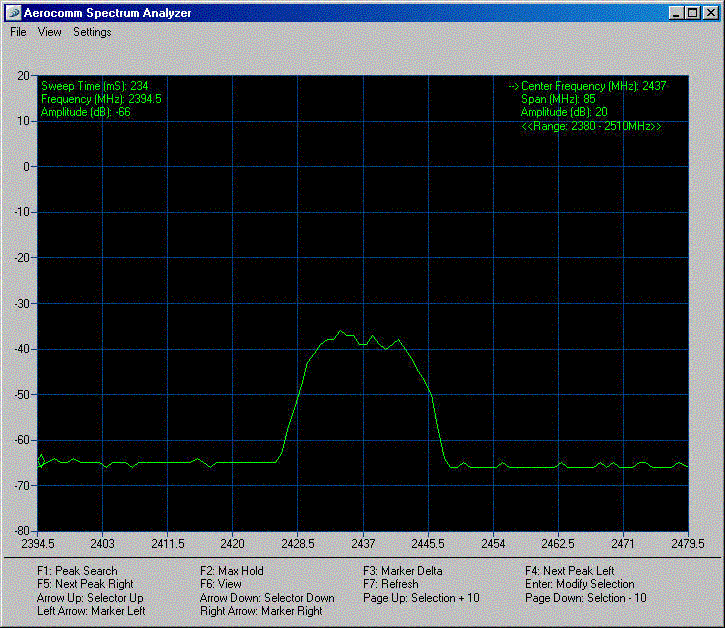Click the F2: Max Hold hint
This screenshot has width=725, height=628.
click(232, 571)
